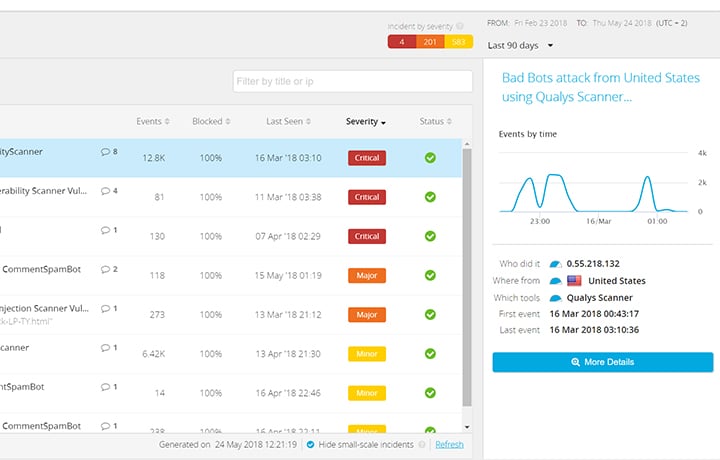
Task: Click scrollbar down arrow in incidents list
Action: [x=467, y=427]
